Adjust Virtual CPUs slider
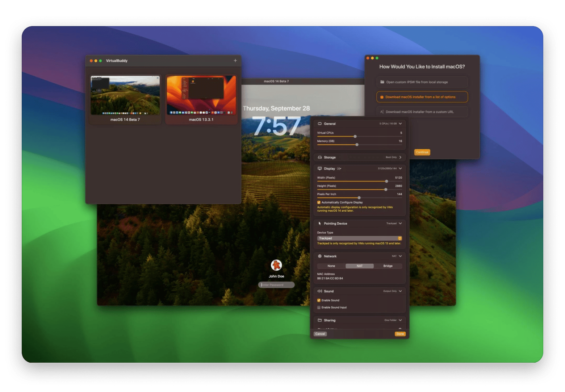The width and height of the screenshot is (565, 392). 360,137
